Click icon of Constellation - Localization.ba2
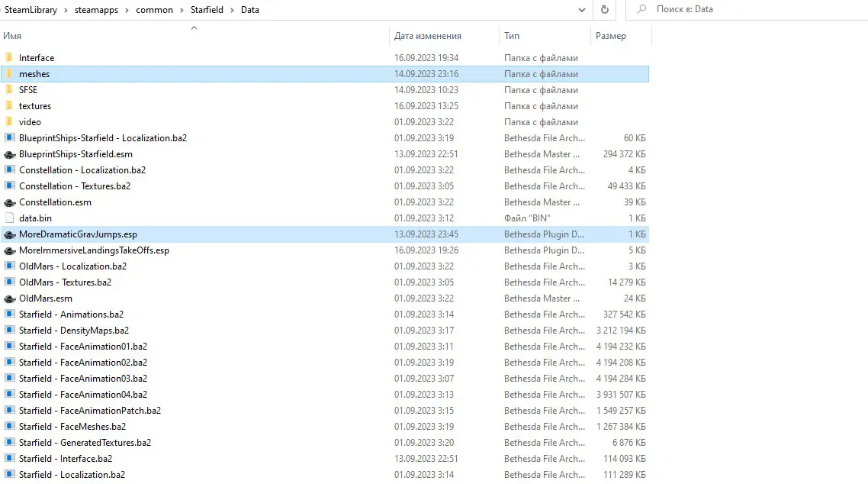 [x=9, y=170]
